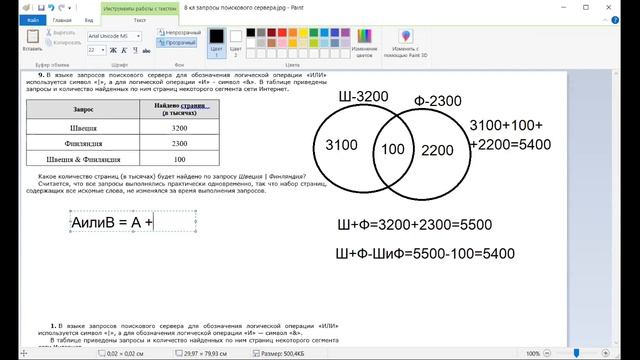The image size is (640, 360).
Task: Pick yellow palette color
Action: [303, 33]
